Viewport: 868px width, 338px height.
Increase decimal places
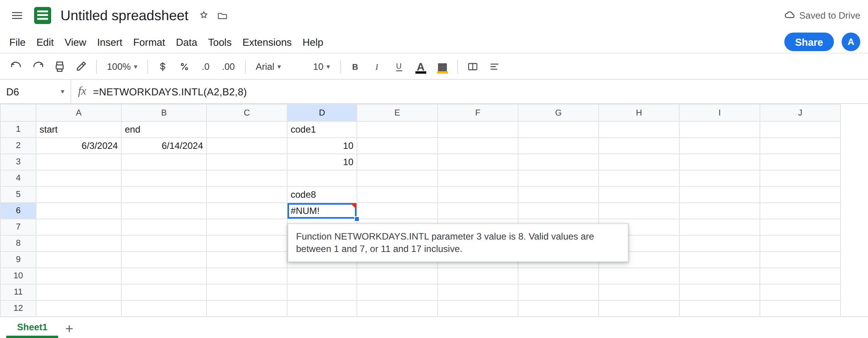tap(228, 67)
